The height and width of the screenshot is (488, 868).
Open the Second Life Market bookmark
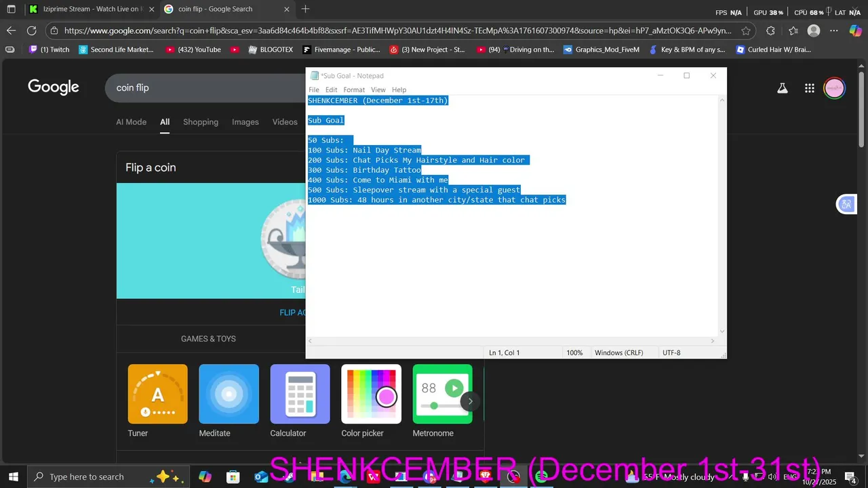117,49
